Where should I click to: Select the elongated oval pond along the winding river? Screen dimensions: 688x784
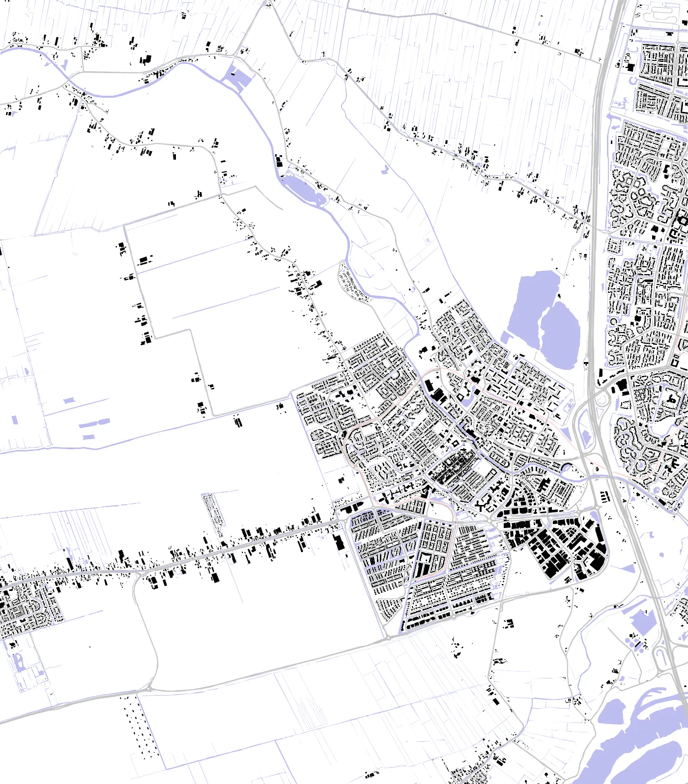tap(303, 191)
